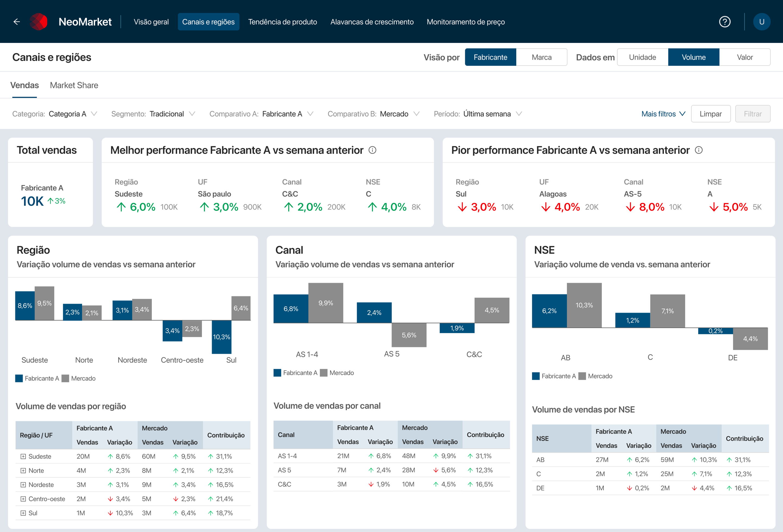Expand the Norte region row
Screen dimensions: 783x532
(23, 470)
